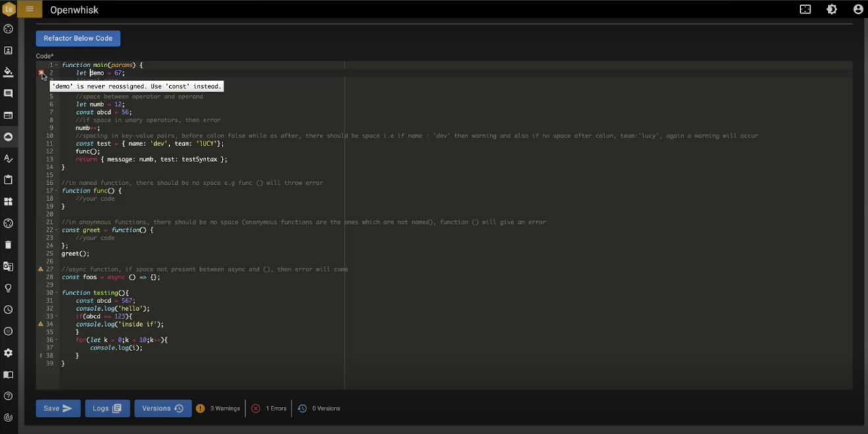Toggle fullscreen mode icon in header
The image size is (868, 434).
805,9
